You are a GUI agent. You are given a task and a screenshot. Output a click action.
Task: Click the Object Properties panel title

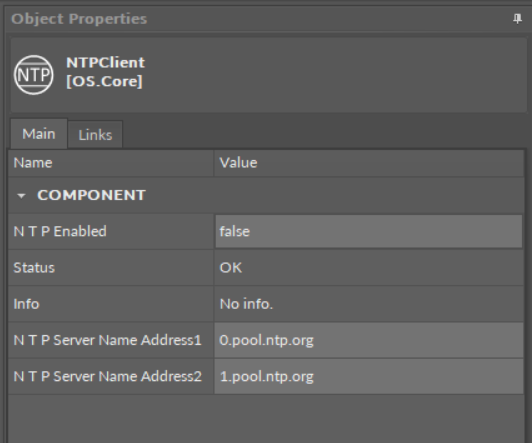(79, 19)
